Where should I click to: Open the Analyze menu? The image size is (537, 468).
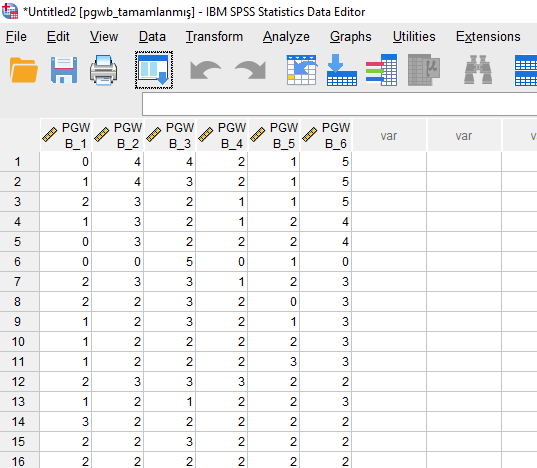click(x=286, y=37)
